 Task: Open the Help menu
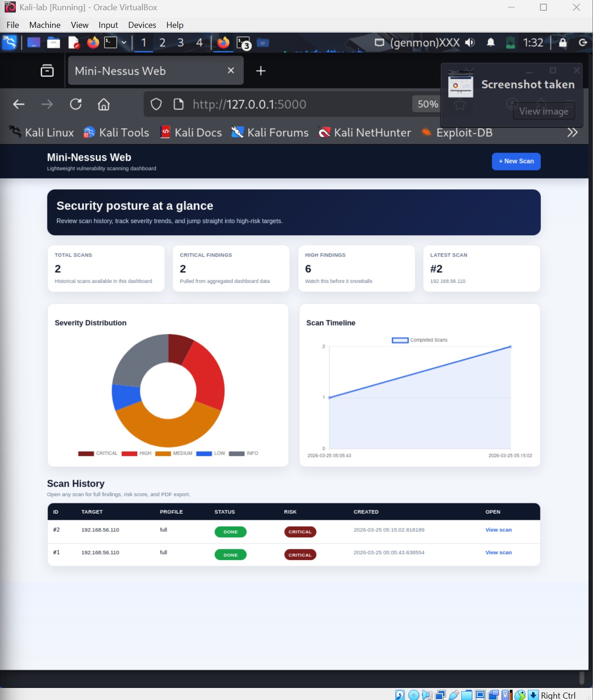click(175, 25)
